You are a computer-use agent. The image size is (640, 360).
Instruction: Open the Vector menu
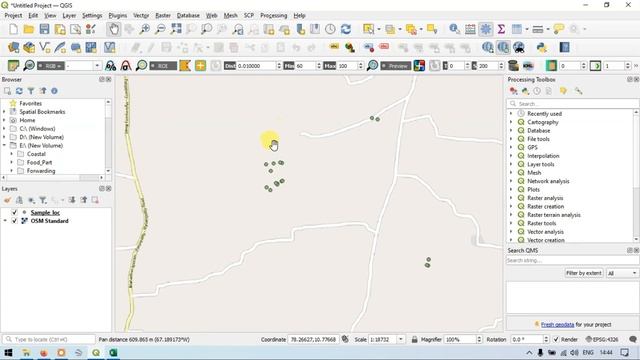pyautogui.click(x=141, y=16)
